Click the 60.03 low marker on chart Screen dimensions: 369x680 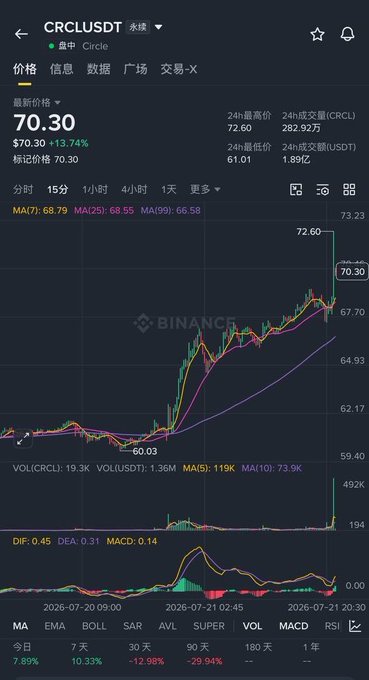145,451
